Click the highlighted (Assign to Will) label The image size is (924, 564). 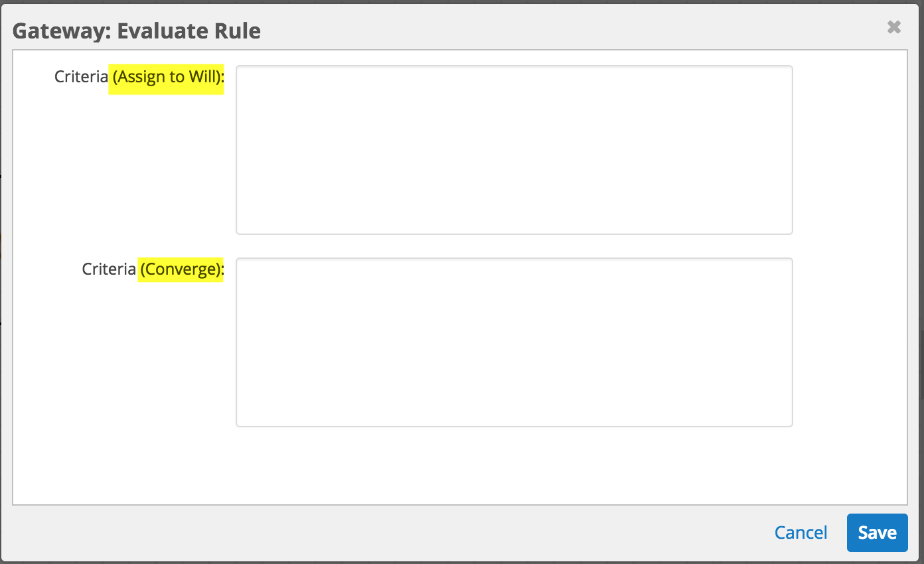[x=167, y=77]
